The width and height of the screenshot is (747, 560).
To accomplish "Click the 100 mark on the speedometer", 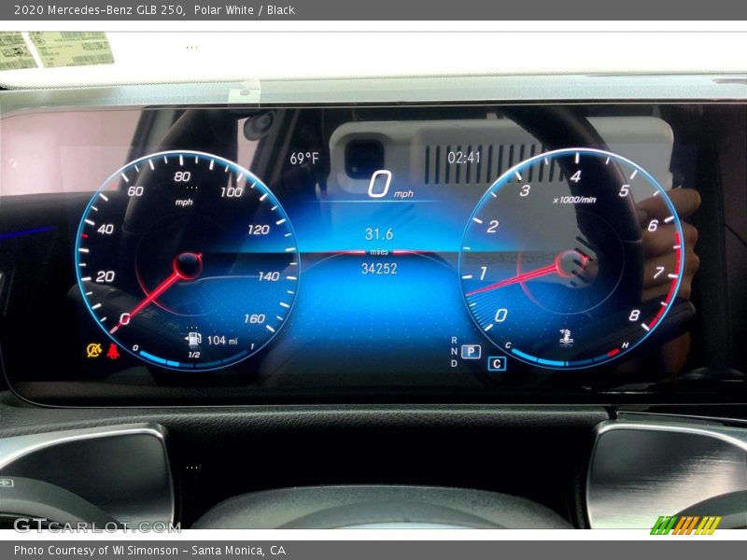I will (x=232, y=192).
